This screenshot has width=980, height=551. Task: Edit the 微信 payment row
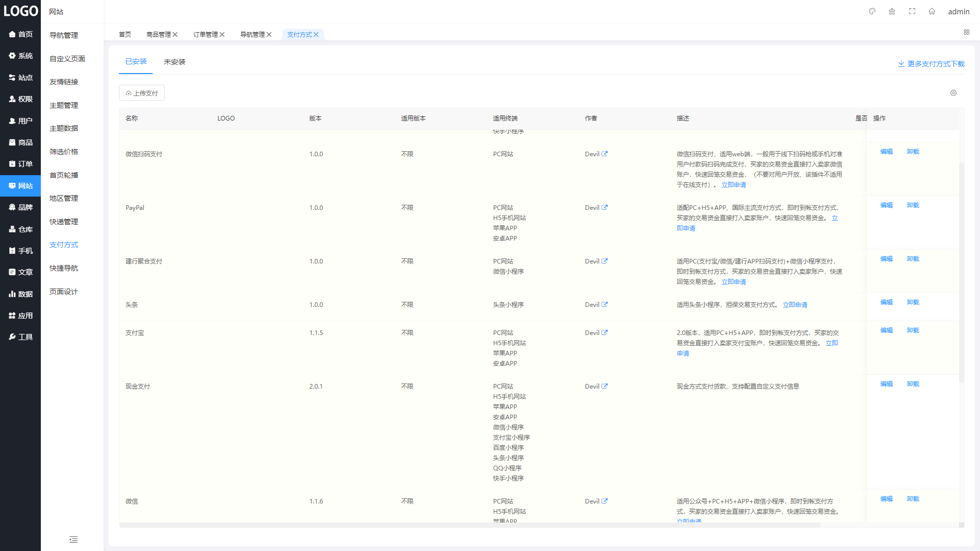tap(887, 499)
